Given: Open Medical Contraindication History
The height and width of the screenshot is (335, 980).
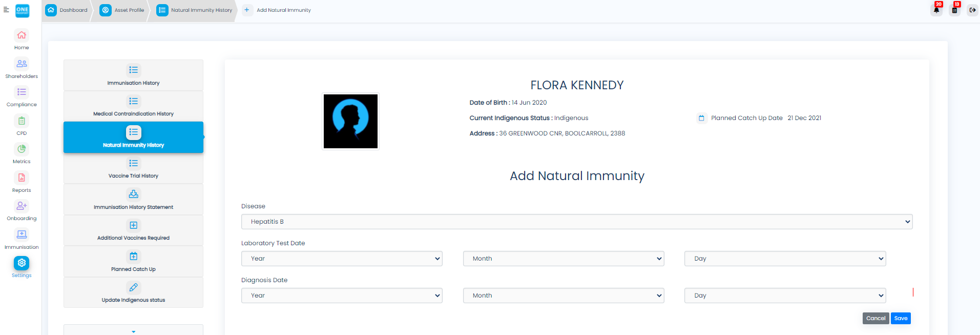Looking at the screenshot, I should 133,106.
